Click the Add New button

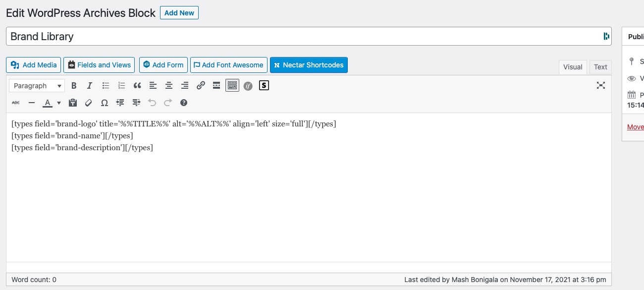pos(179,13)
